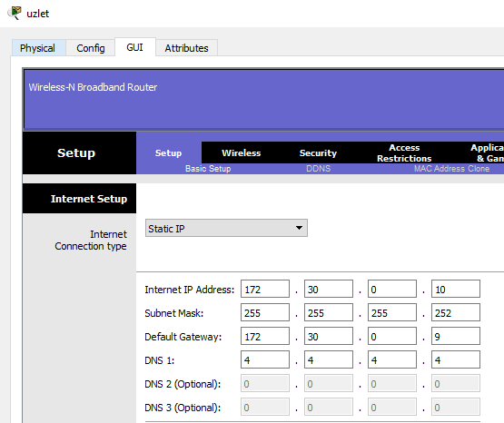Screen dimensions: 504x423
Task: Open the Wireless menu
Action: click(241, 152)
